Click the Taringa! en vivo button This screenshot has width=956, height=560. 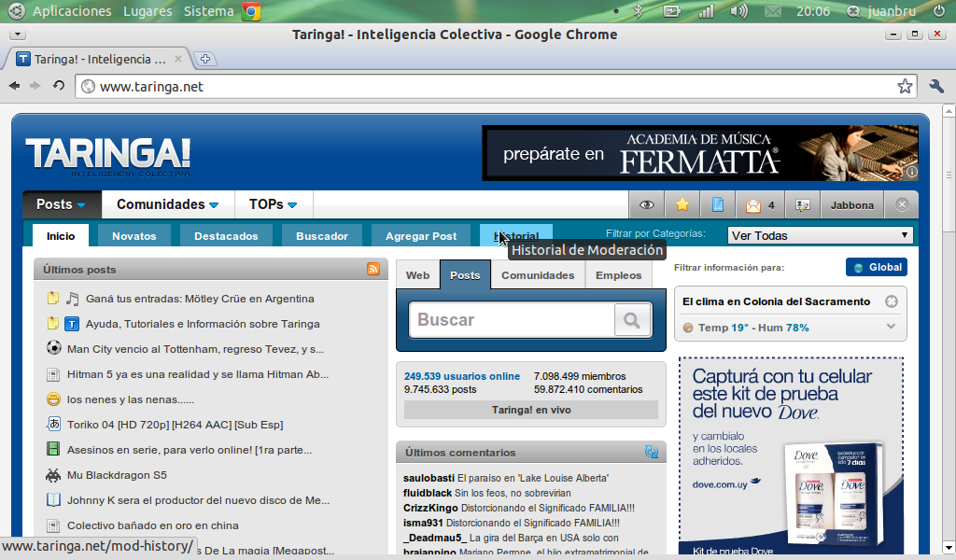click(531, 410)
